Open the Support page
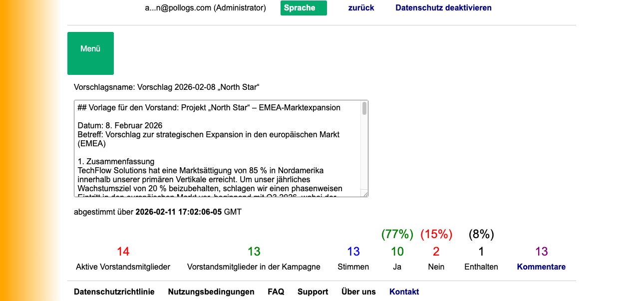The height and width of the screenshot is (301, 644). [x=313, y=292]
